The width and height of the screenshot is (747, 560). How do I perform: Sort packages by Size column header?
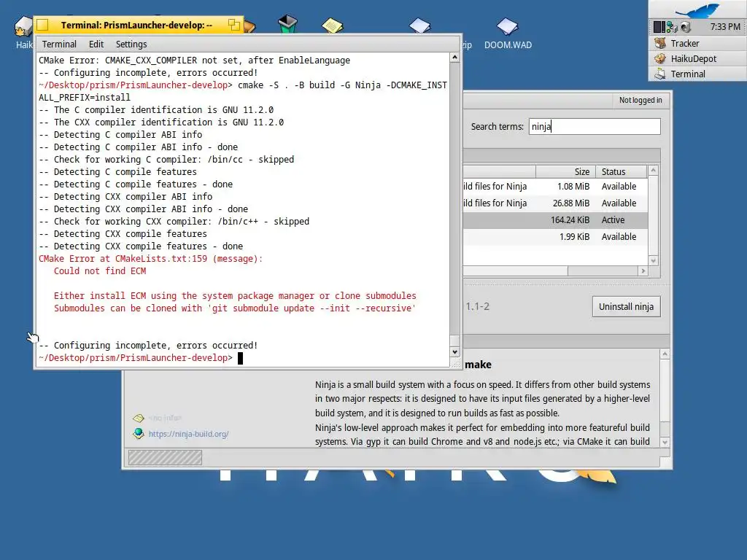click(565, 171)
